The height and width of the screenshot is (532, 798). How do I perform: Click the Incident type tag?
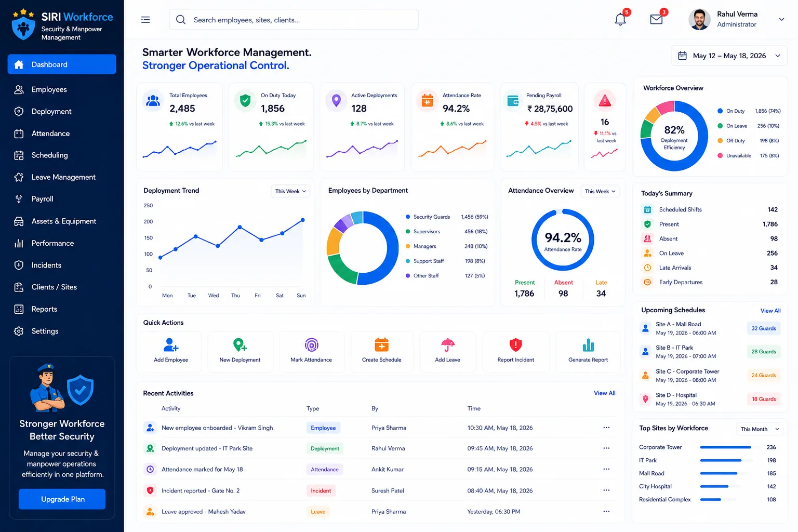(321, 490)
